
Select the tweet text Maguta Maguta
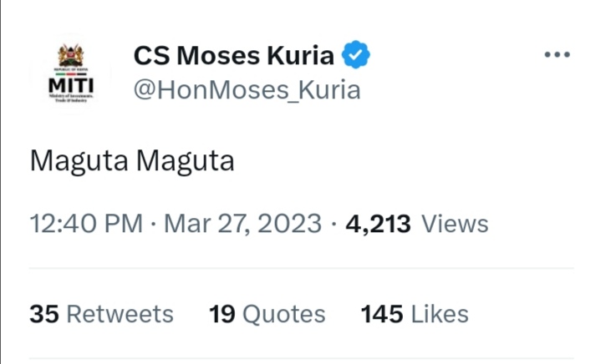[x=132, y=161]
